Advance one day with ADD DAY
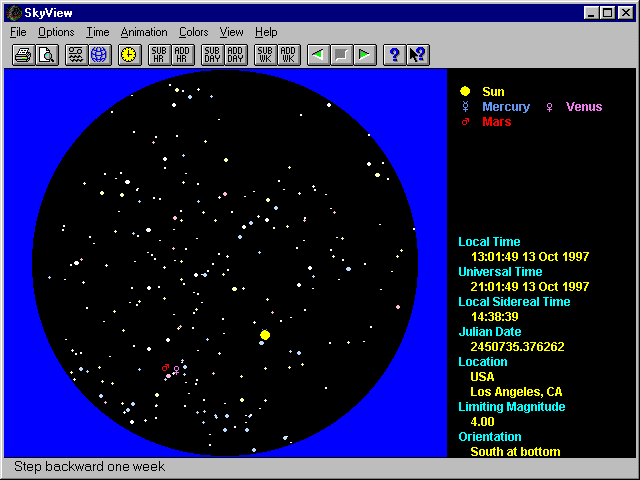 (235, 55)
